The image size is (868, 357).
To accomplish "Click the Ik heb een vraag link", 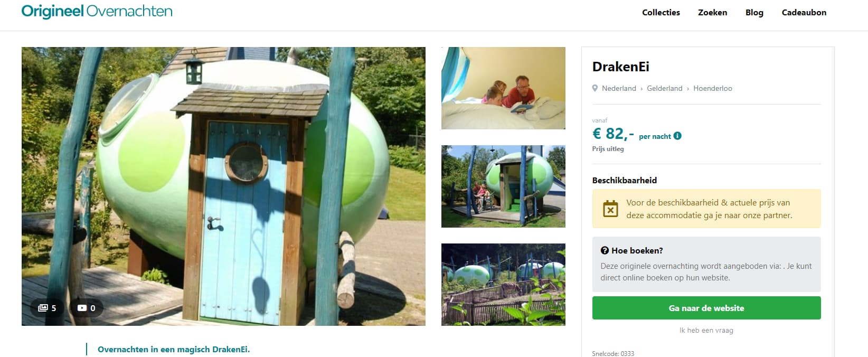I will tap(706, 330).
